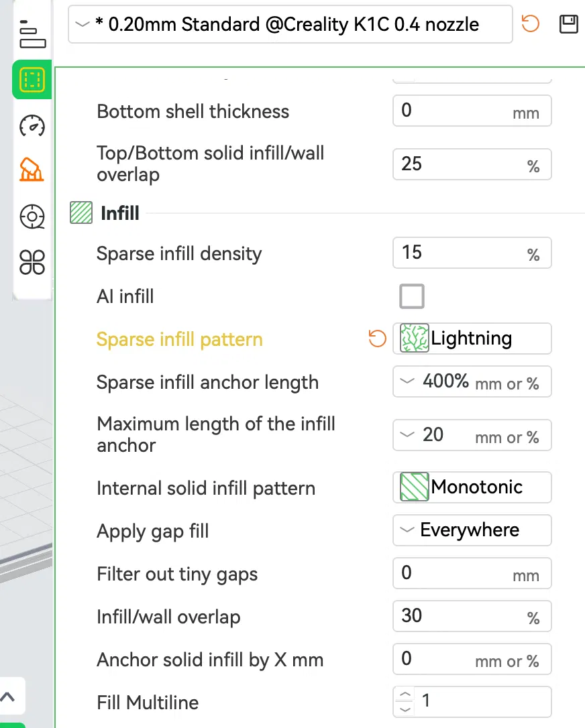Decrease Fill Multiline value with down arrow
Screen dimensions: 585x728
tap(405, 709)
